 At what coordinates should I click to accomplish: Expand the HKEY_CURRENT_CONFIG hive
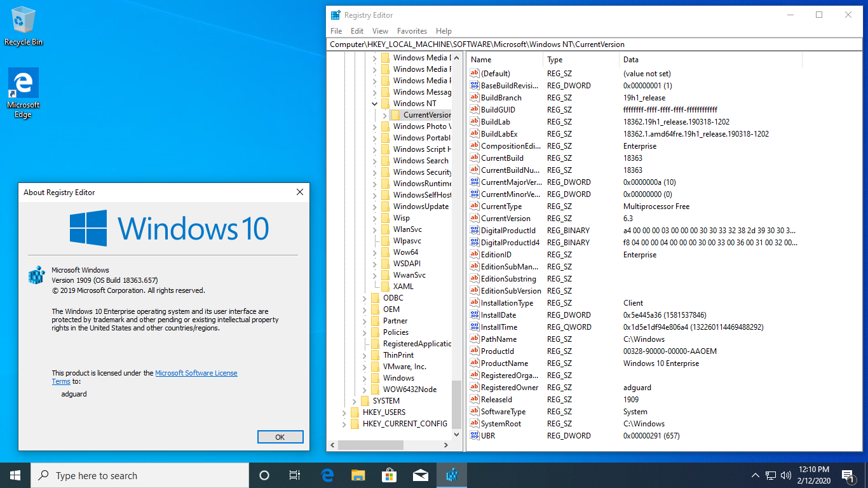point(344,424)
